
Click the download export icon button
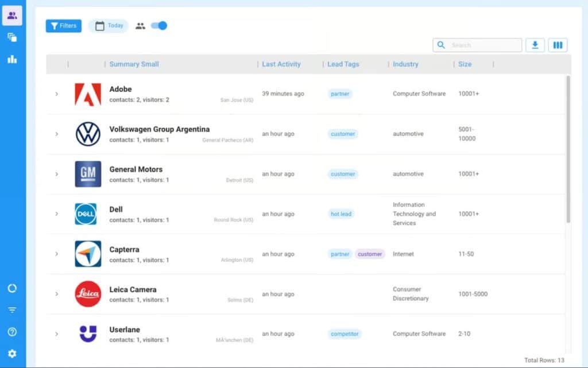click(535, 45)
